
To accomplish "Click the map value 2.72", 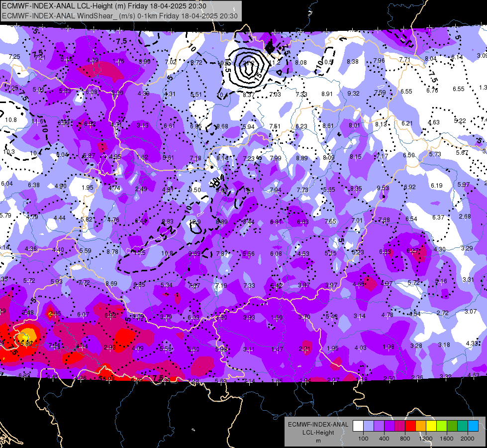I will coord(442,313).
